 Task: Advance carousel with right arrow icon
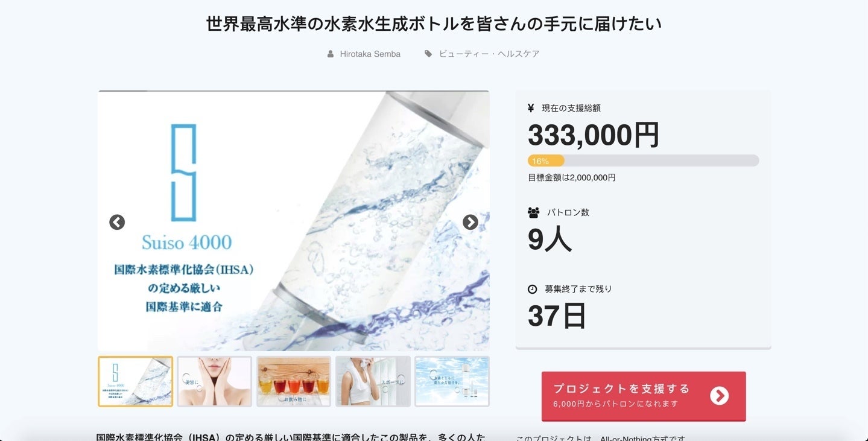coord(470,222)
